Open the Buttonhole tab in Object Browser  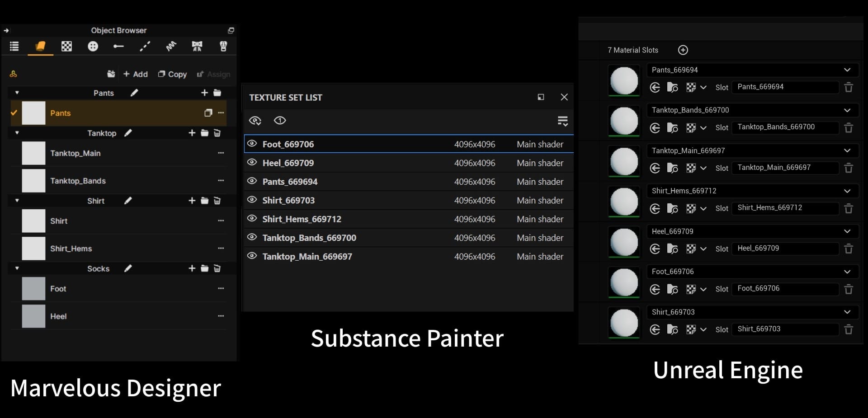tap(118, 46)
